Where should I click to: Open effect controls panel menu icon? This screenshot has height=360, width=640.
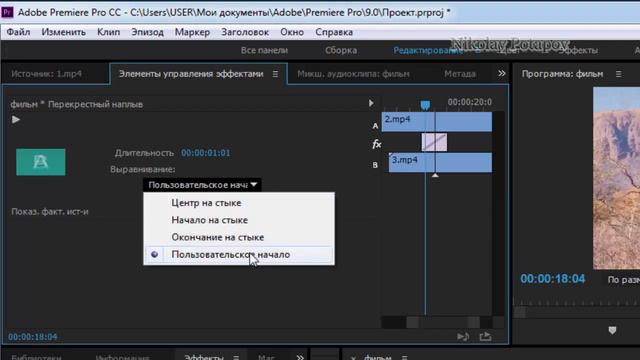[275, 74]
